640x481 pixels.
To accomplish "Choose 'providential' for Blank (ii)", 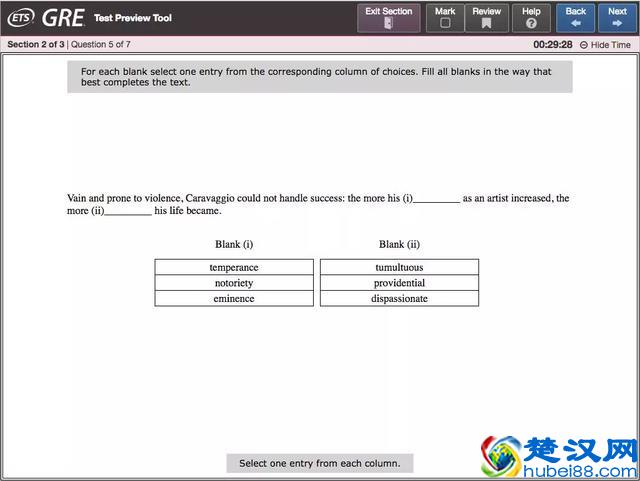I will point(399,283).
